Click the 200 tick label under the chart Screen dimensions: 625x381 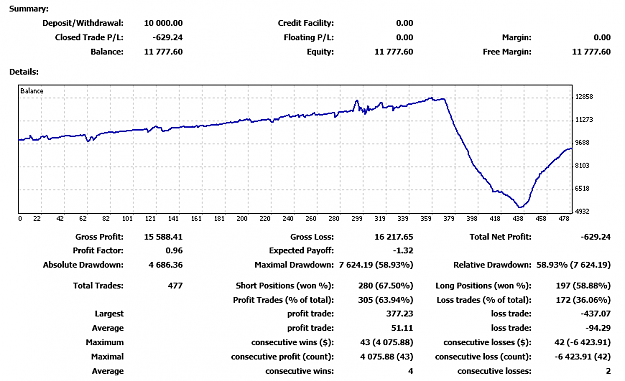[242, 218]
